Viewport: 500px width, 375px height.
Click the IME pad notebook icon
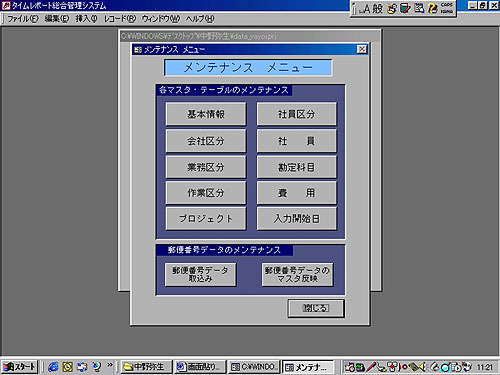click(405, 8)
